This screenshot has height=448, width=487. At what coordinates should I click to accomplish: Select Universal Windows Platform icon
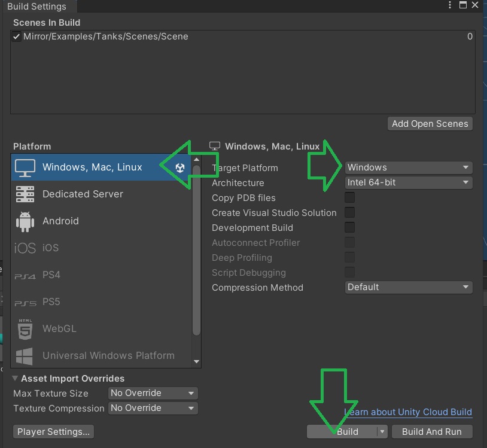tap(25, 355)
